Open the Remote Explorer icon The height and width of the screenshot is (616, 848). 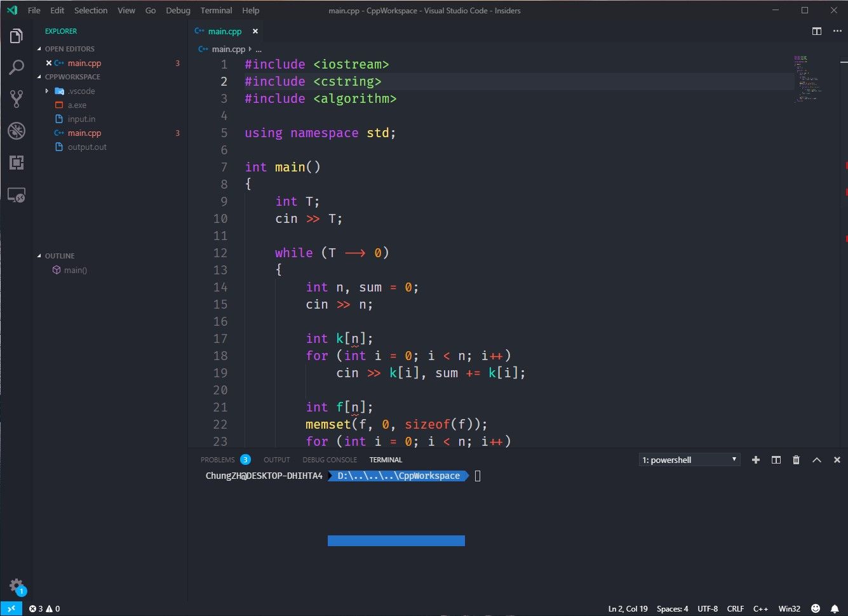pos(17,195)
